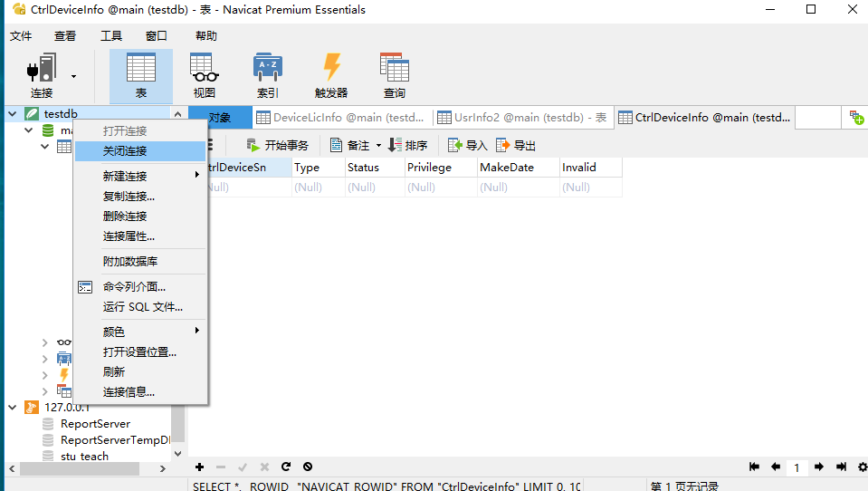Open the 帮助 menu

pos(206,36)
